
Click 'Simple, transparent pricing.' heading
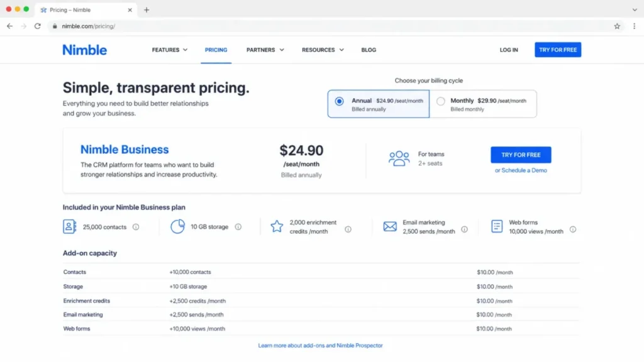click(x=156, y=88)
